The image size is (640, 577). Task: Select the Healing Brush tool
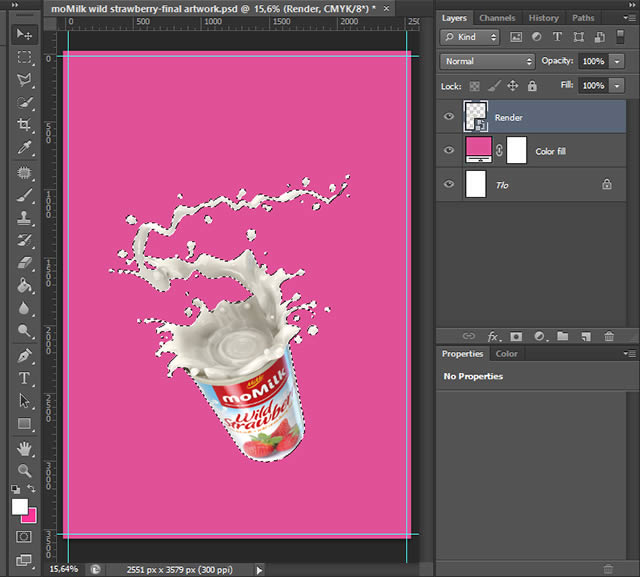pos(24,173)
